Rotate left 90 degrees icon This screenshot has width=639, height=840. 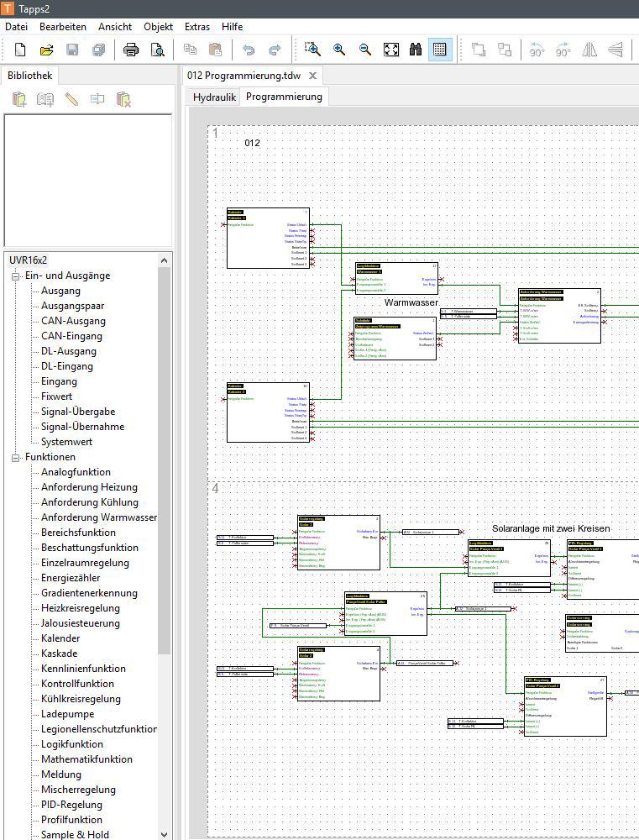[x=537, y=50]
